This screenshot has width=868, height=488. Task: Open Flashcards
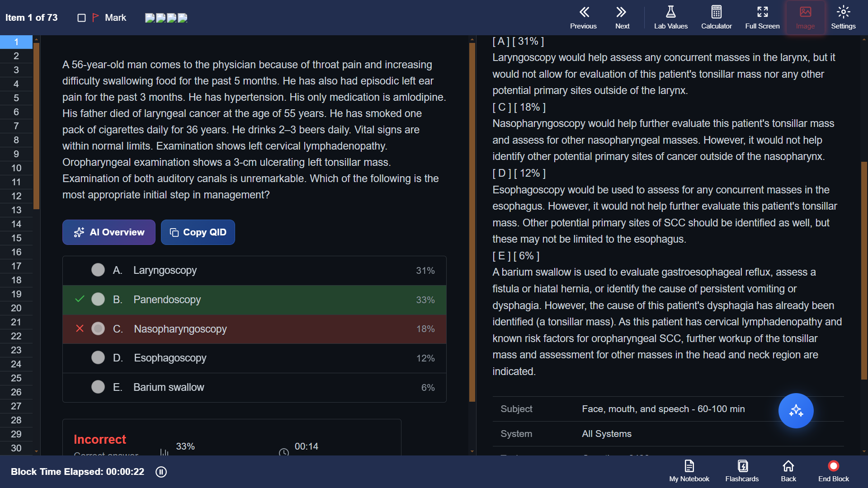[742, 471]
